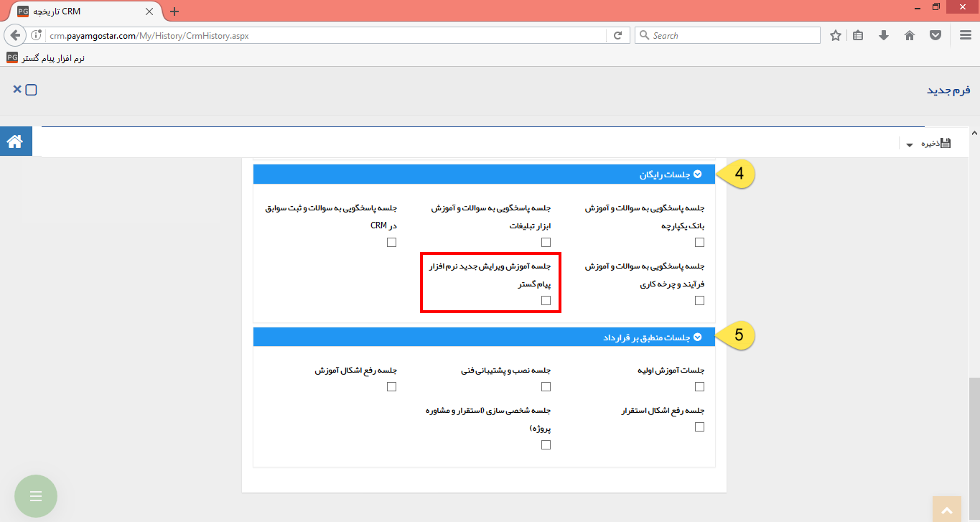Click label جلسه نصب و پشتیبانی فنی
Image resolution: width=980 pixels, height=522 pixels.
coord(505,370)
